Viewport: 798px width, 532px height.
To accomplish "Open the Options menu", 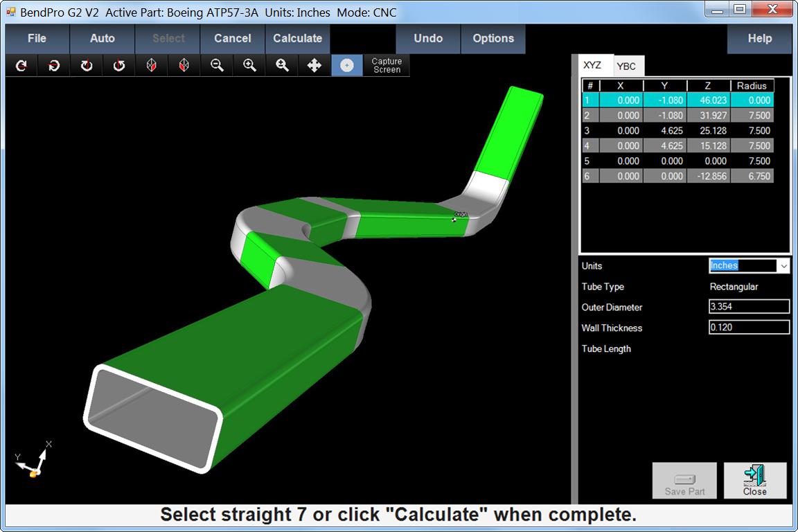I will (x=493, y=38).
